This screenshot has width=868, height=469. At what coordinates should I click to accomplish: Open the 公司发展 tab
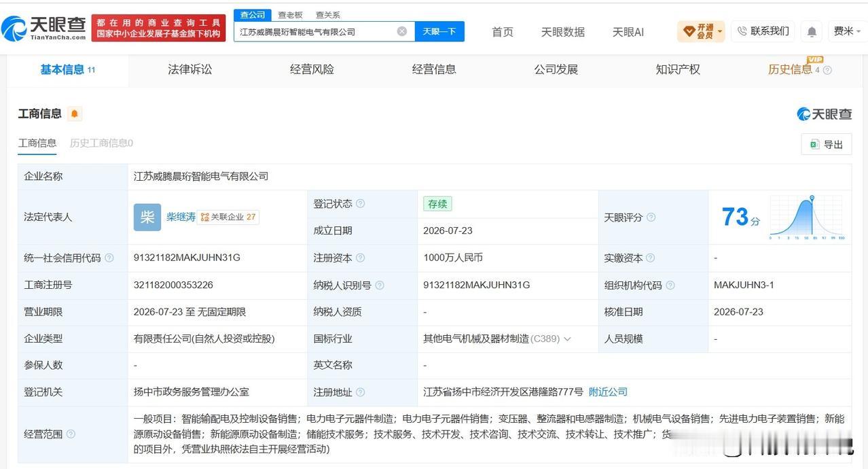(x=556, y=69)
